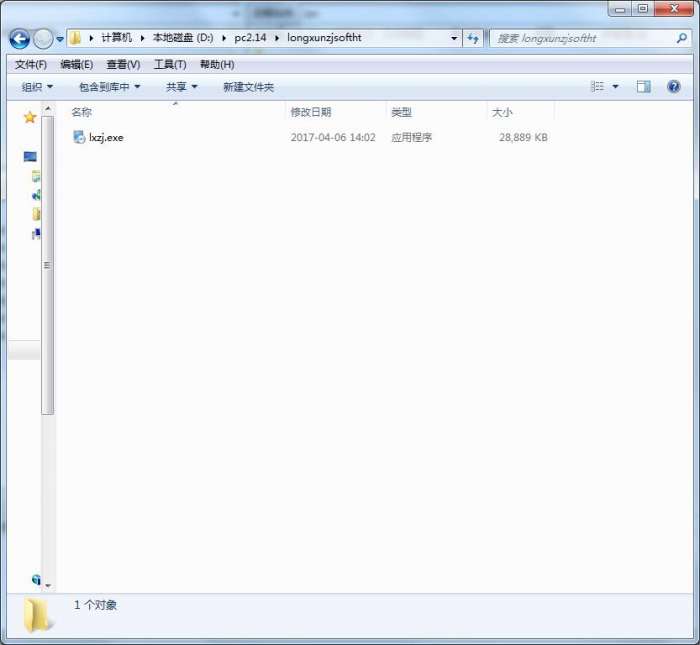
Task: Click the 新建文件夹 (New folder) button
Action: pyautogui.click(x=248, y=87)
